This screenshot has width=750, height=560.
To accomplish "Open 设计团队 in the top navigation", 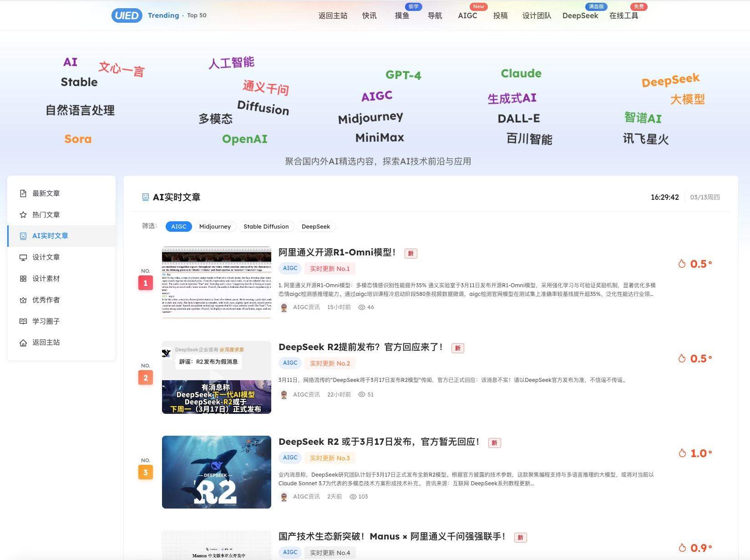I will [537, 15].
